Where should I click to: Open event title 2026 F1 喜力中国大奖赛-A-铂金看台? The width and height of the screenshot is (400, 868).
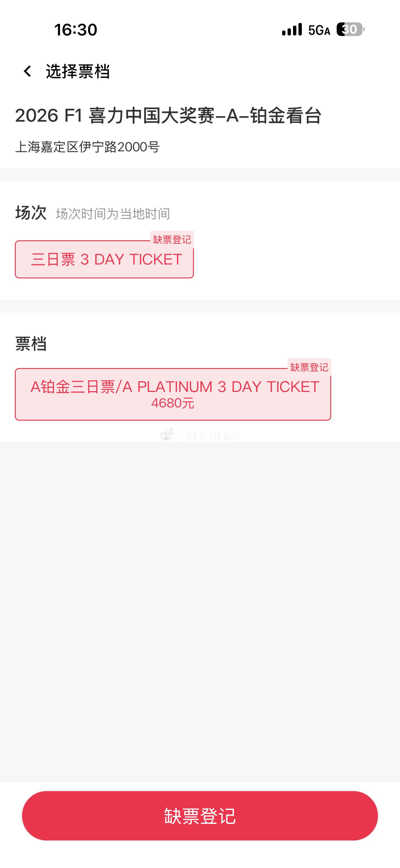[x=168, y=116]
